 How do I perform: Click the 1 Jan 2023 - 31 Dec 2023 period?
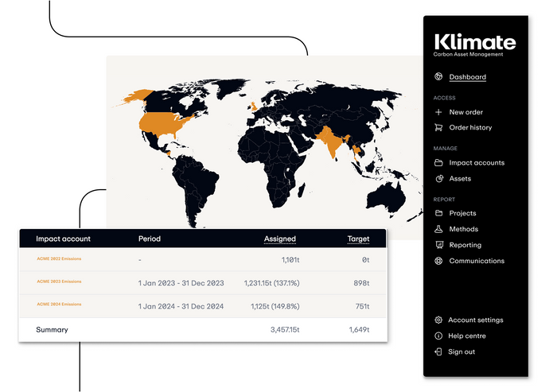(181, 283)
